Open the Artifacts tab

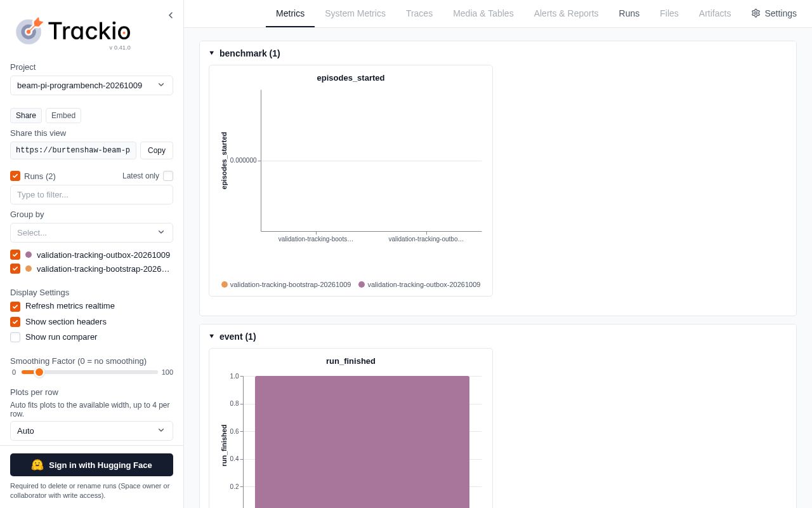pyautogui.click(x=715, y=13)
